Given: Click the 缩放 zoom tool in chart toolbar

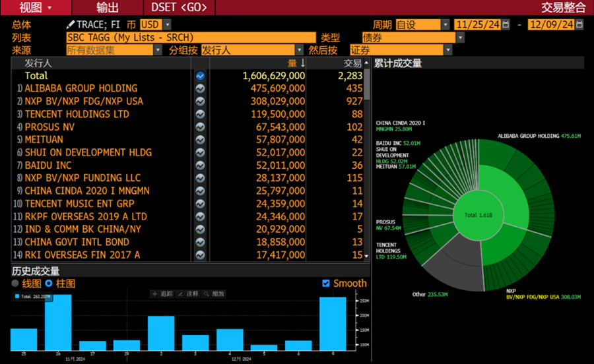Looking at the screenshot, I should [214, 293].
